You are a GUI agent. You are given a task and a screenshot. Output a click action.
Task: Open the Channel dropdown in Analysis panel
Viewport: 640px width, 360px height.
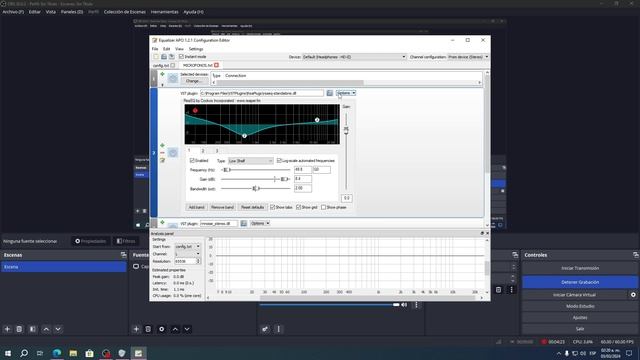187,254
